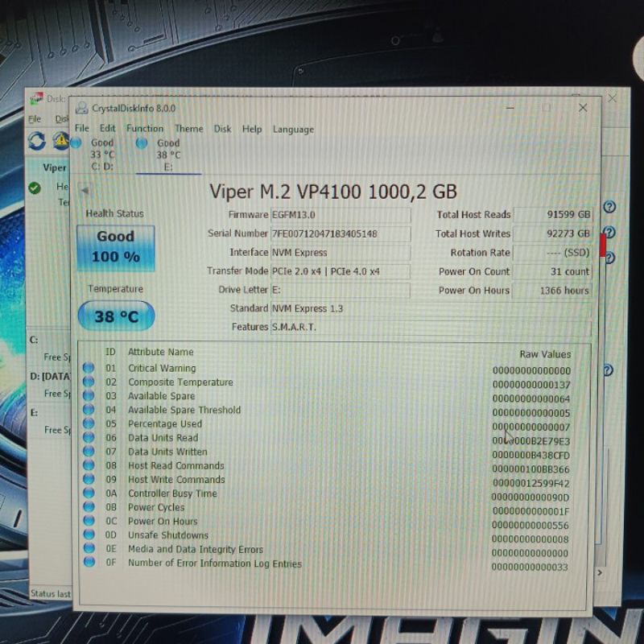Click the scroll right arrow in background window
This screenshot has height=644, width=644.
[x=598, y=572]
